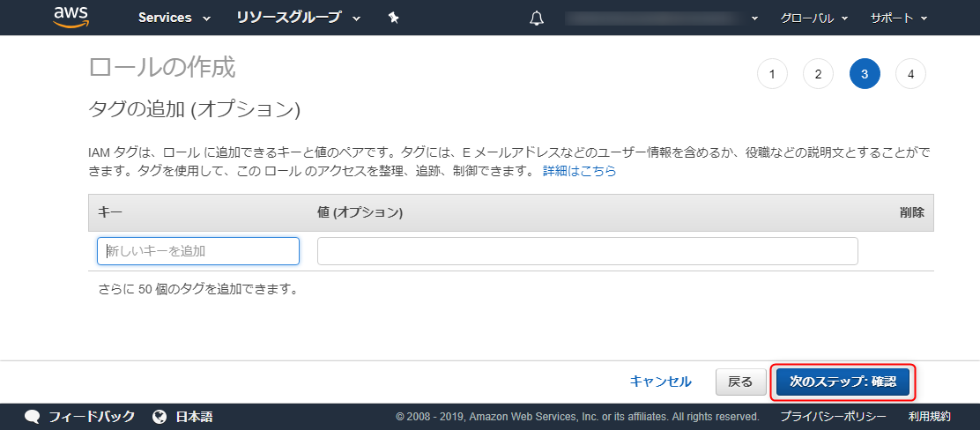Open the 詳細はこちら link
Image resolution: width=980 pixels, height=430 pixels.
579,171
